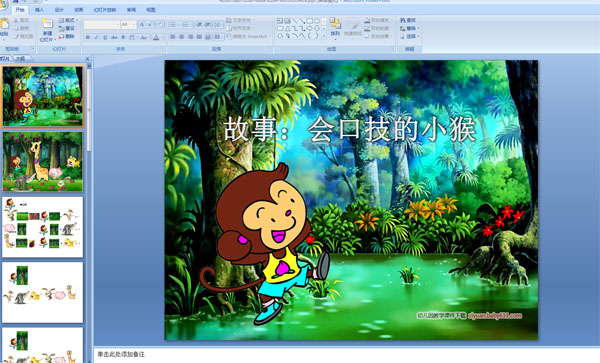The image size is (600, 363).
Task: Toggle align text right
Action: (190, 37)
